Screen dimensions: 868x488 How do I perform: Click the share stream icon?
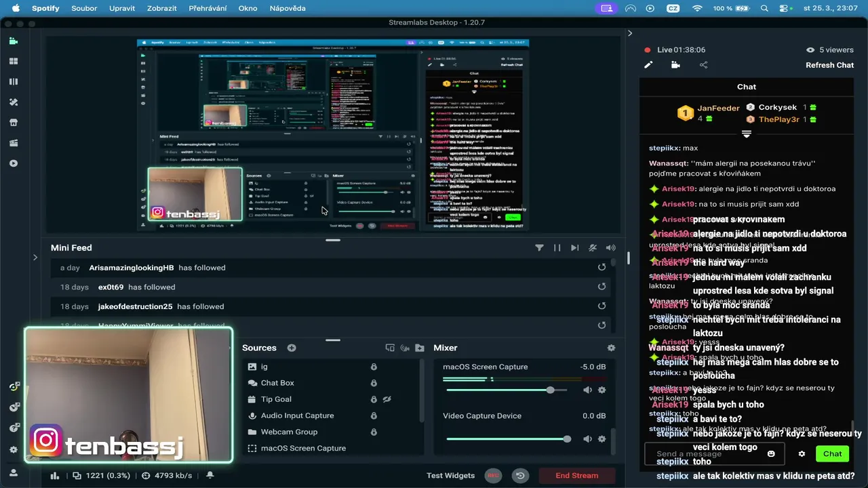point(703,65)
